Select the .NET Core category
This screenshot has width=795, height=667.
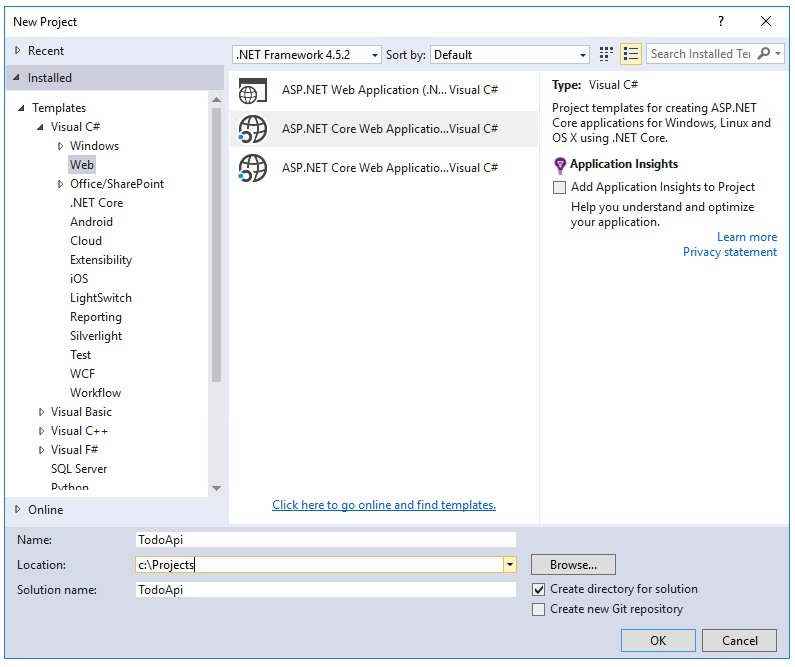96,203
